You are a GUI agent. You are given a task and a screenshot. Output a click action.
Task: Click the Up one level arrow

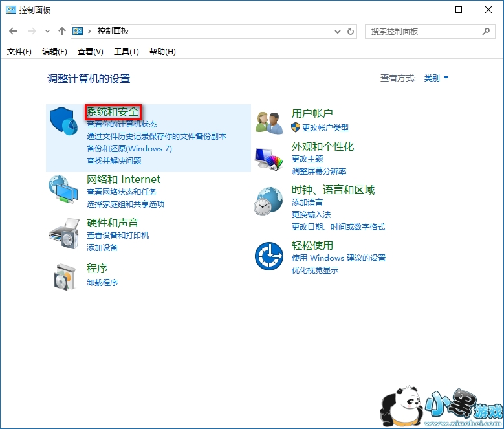click(62, 31)
